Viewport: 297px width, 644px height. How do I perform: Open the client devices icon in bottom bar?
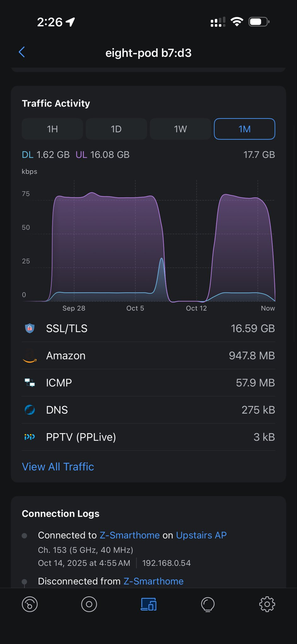pyautogui.click(x=148, y=604)
